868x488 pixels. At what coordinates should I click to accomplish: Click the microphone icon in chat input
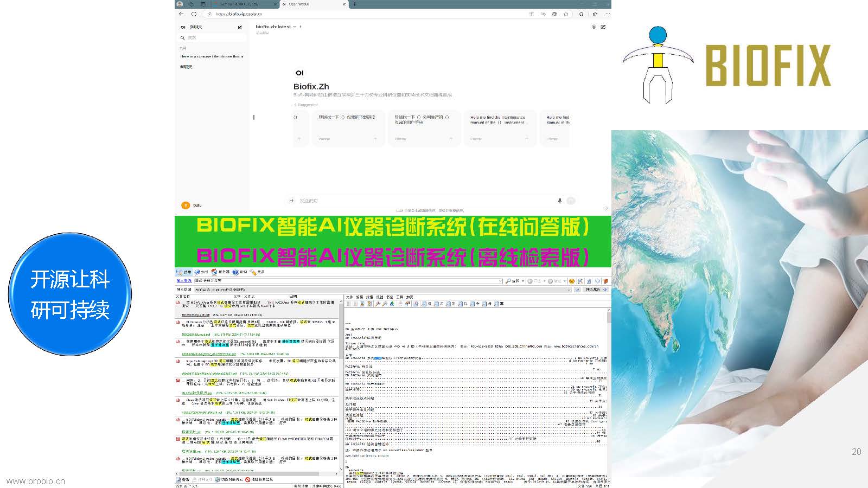559,201
